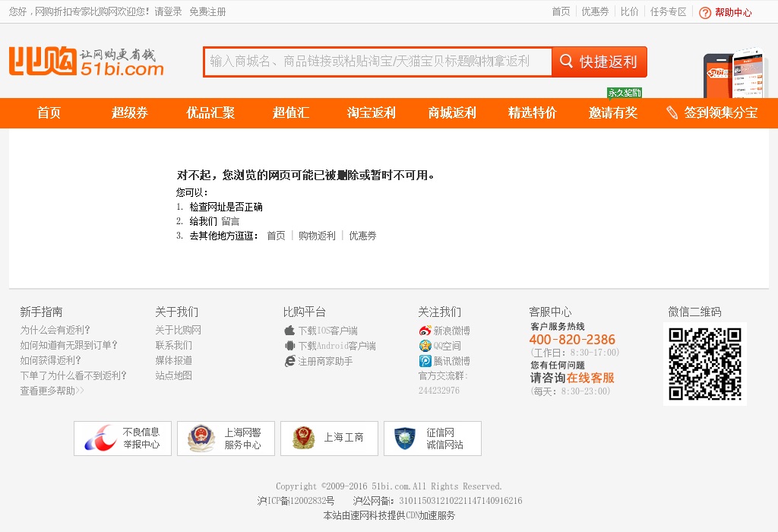Select 签到领集分宝 in the navigation bar

click(x=712, y=113)
